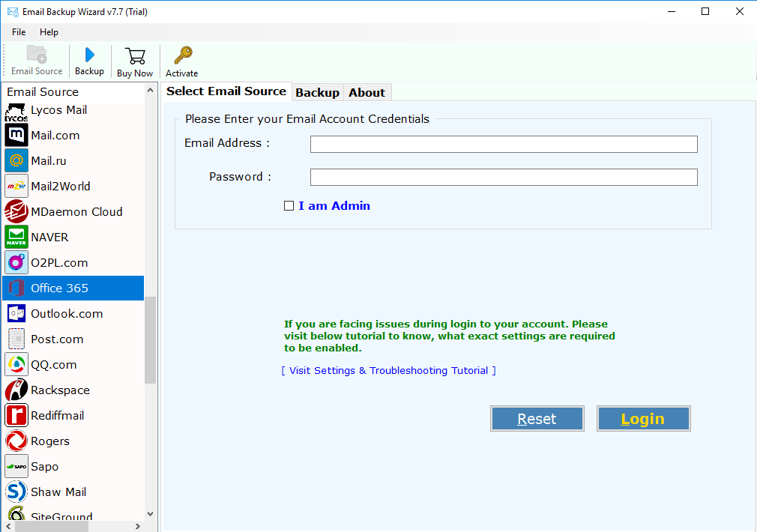
Task: Select the Mail.ru icon
Action: pyautogui.click(x=16, y=161)
